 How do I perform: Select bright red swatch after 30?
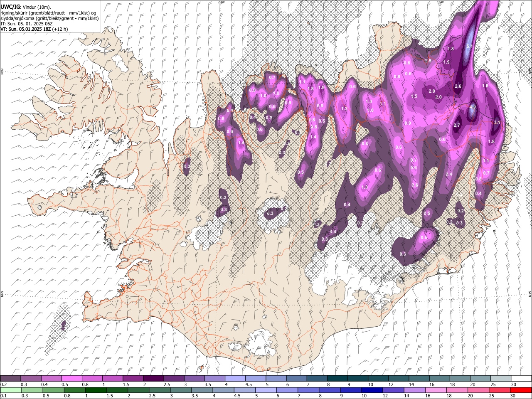pos(520,390)
